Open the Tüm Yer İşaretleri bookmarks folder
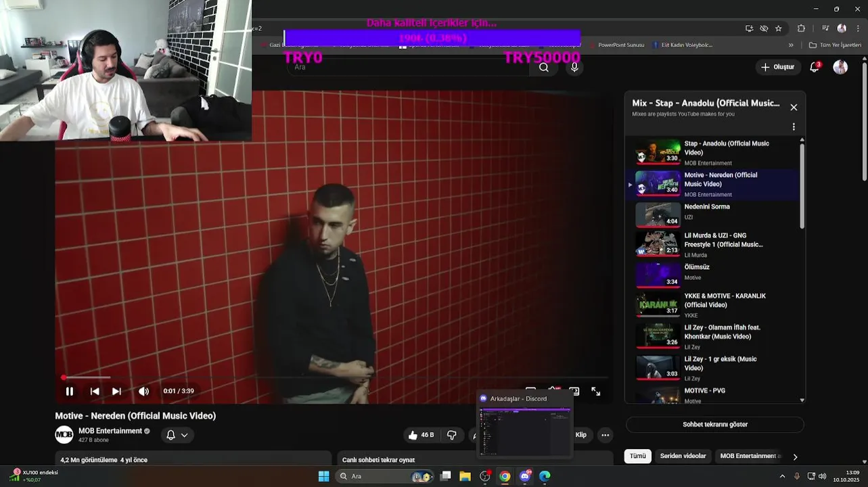The height and width of the screenshot is (487, 868). 833,45
